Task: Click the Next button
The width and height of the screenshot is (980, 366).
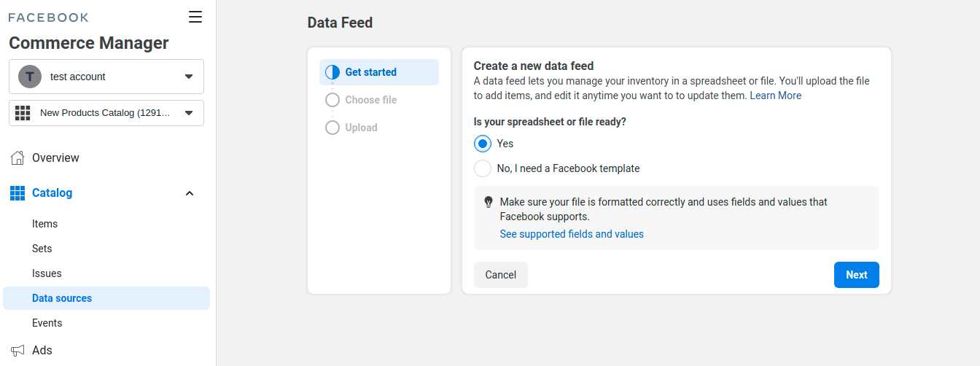Action: [856, 275]
